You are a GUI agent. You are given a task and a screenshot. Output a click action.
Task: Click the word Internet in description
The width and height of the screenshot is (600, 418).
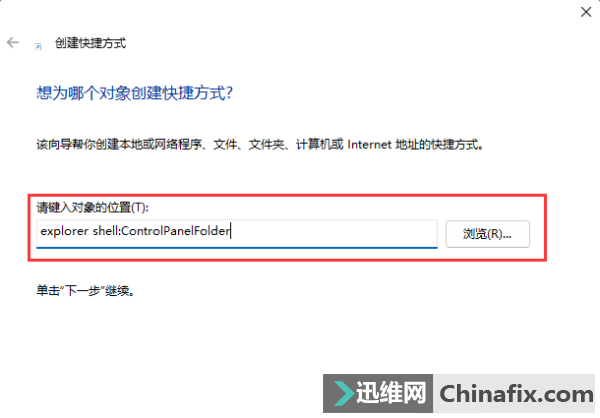click(x=369, y=145)
